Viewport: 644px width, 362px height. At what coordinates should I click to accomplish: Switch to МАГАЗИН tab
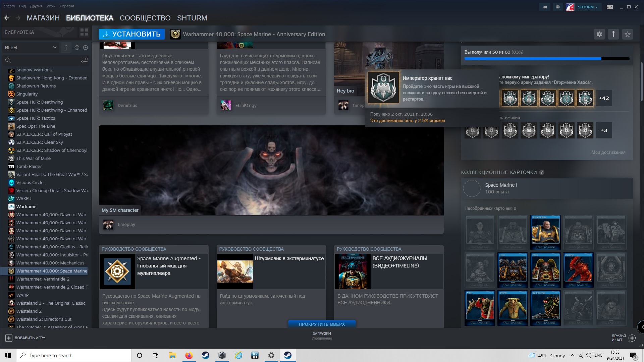pyautogui.click(x=43, y=18)
